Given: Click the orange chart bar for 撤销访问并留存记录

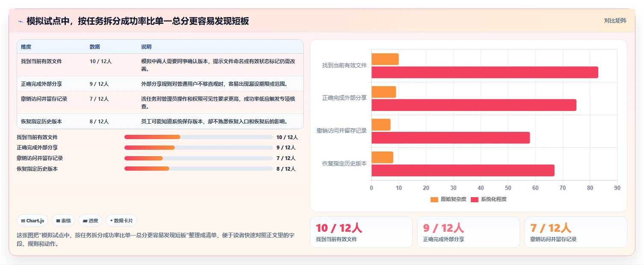Looking at the screenshot, I should click(x=381, y=125).
